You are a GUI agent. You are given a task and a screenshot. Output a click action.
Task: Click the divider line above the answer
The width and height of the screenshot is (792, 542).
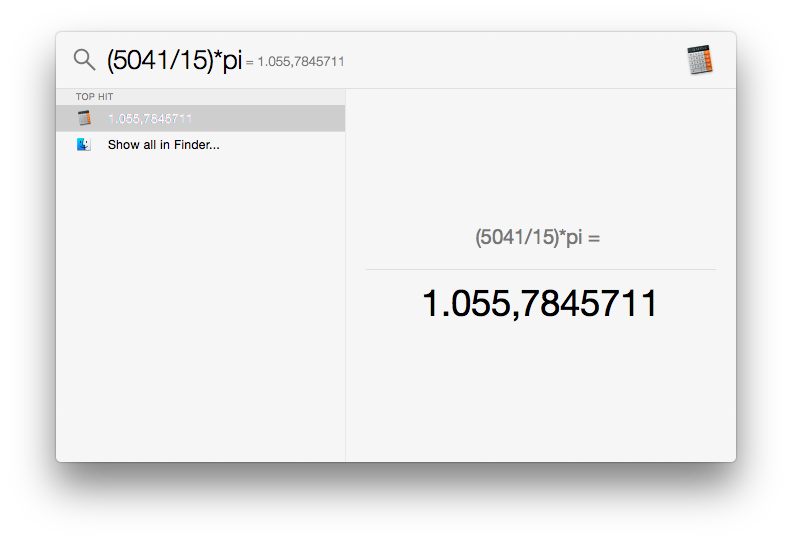541,269
